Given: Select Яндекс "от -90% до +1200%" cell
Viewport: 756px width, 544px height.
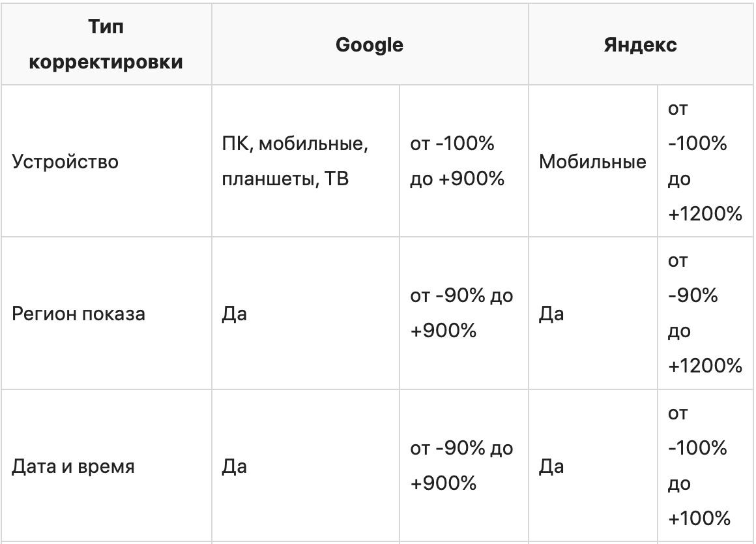Looking at the screenshot, I should 705,314.
